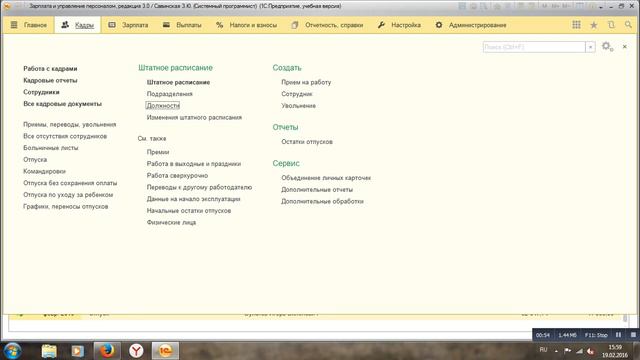This screenshot has height=360, width=640.
Task: Open the Премии link
Action: 158,152
